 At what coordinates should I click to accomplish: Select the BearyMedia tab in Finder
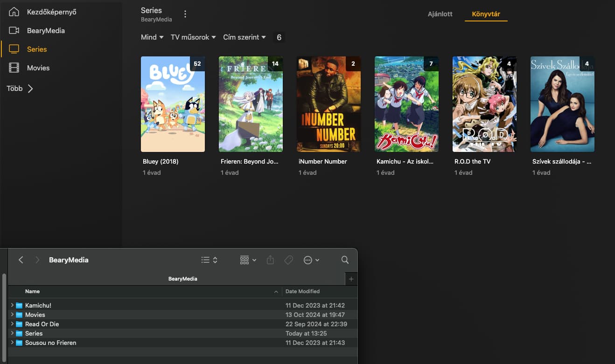click(182, 279)
